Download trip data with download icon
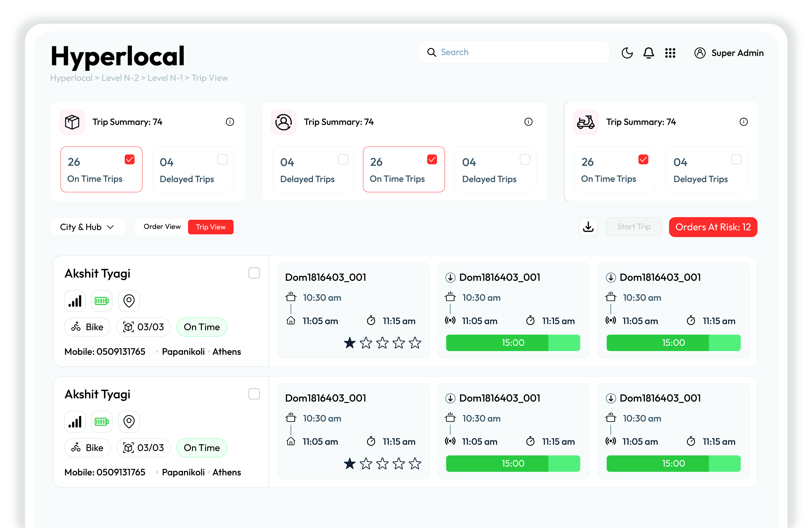Screen dimensions: 812x528 tap(588, 227)
